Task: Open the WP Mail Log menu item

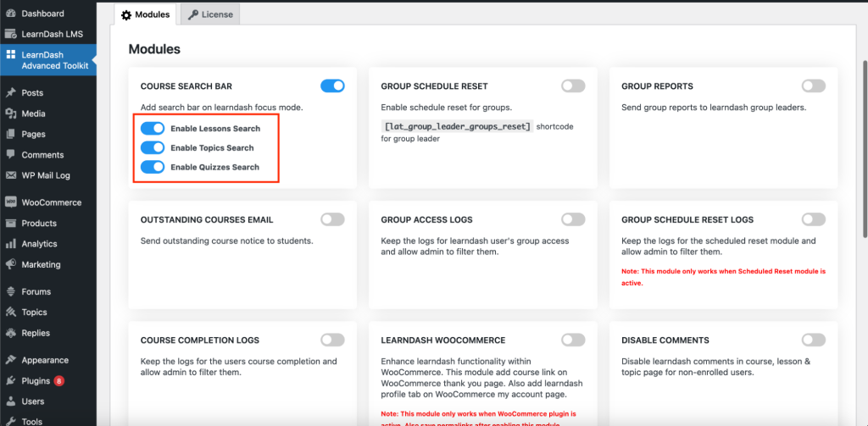Action: (48, 175)
